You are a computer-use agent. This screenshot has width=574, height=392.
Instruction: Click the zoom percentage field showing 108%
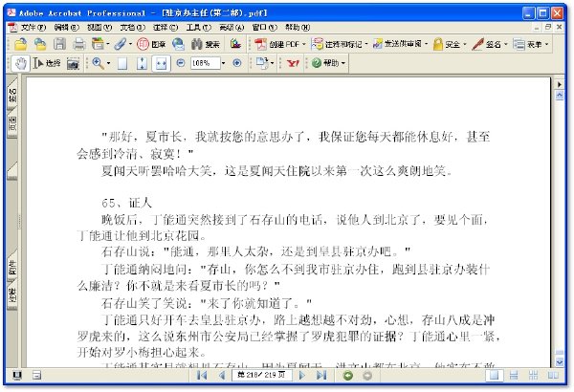205,63
